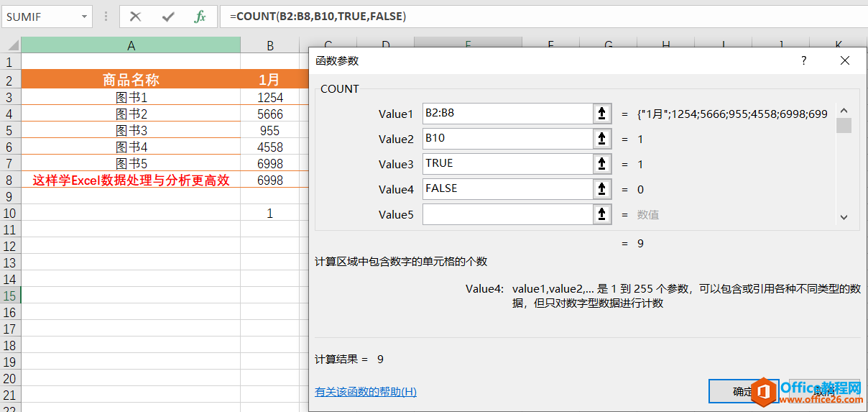Click the empty Value5 input field
The height and width of the screenshot is (412, 868).
point(506,214)
